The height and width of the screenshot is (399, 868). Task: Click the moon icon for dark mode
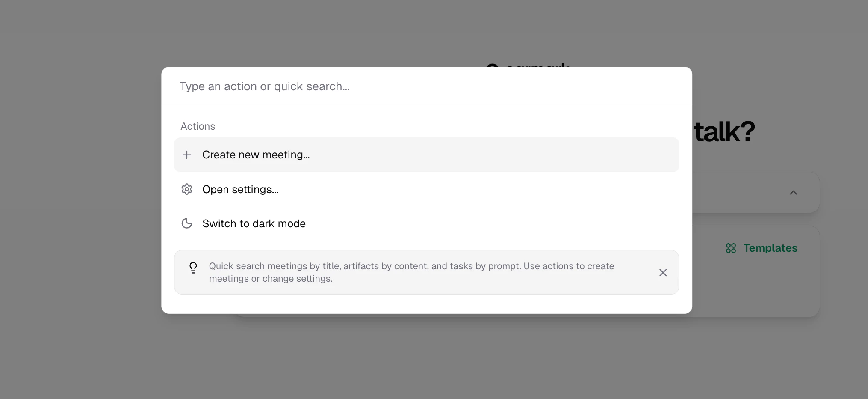coord(187,223)
